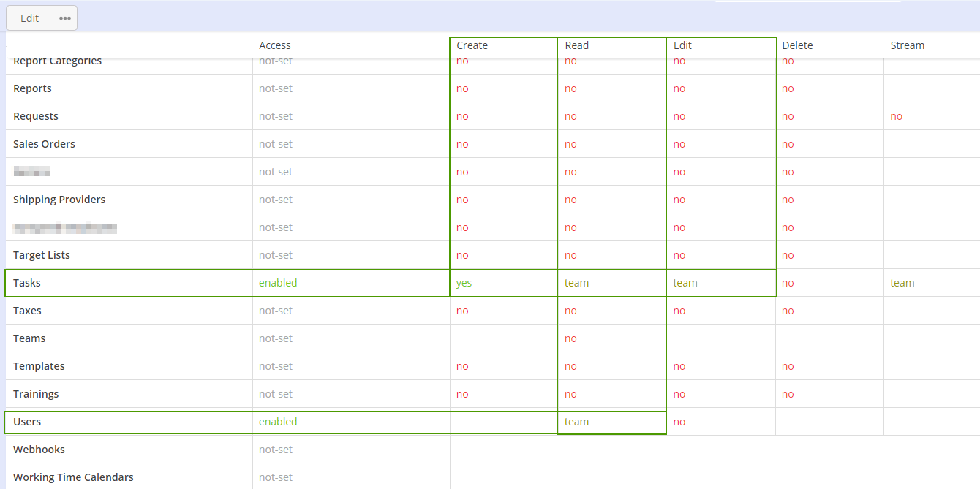The width and height of the screenshot is (980, 489).
Task: Click the no value under Stream for Requests
Action: click(896, 116)
